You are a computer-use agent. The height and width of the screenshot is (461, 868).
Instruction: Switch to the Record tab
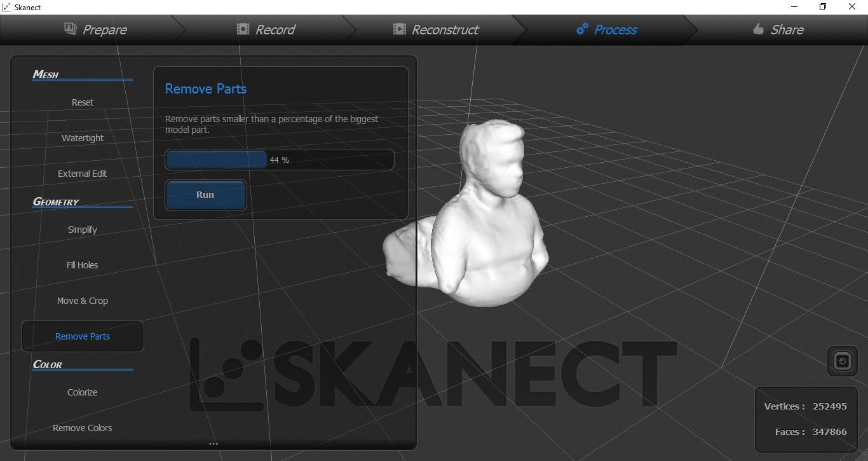pos(266,29)
